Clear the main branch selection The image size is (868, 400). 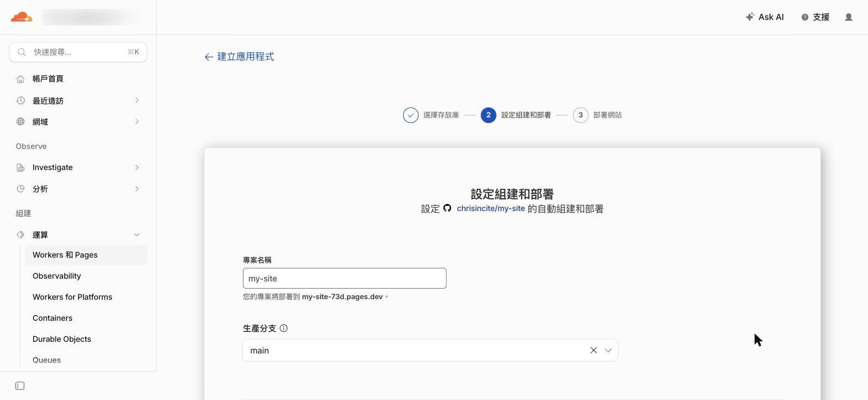[593, 350]
